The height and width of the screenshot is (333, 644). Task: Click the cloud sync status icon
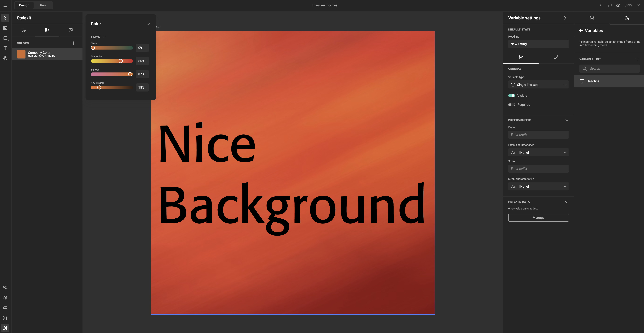click(x=618, y=5)
